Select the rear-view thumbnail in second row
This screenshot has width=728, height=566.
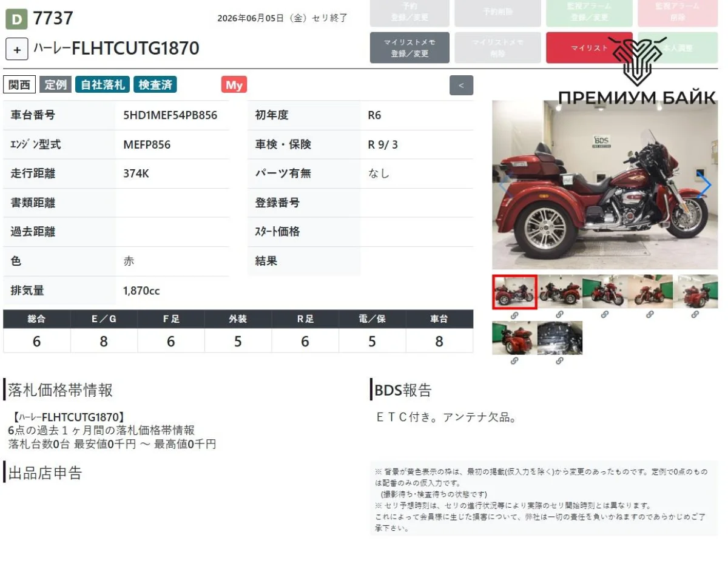514,338
